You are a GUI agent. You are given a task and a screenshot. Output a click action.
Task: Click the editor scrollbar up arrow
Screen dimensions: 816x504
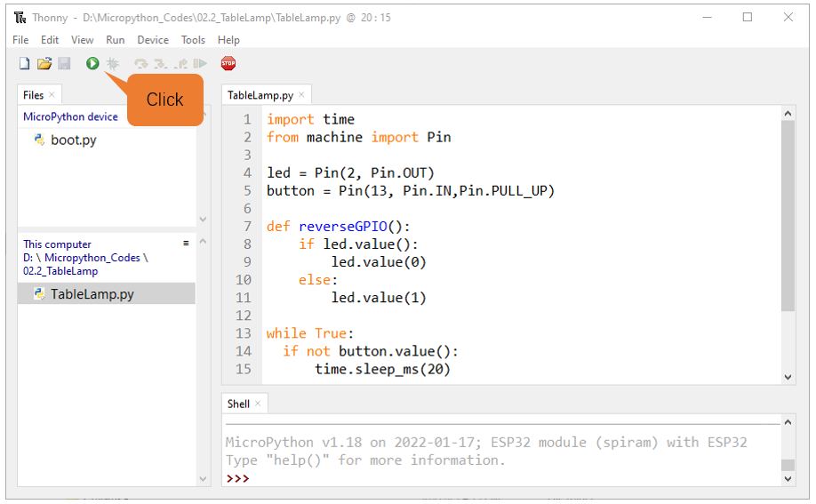point(788,114)
